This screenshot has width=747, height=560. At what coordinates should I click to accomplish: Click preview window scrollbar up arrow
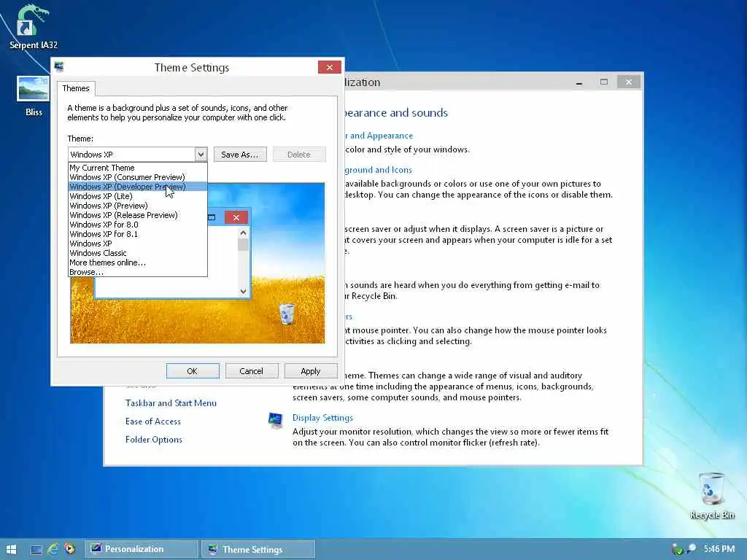point(243,233)
